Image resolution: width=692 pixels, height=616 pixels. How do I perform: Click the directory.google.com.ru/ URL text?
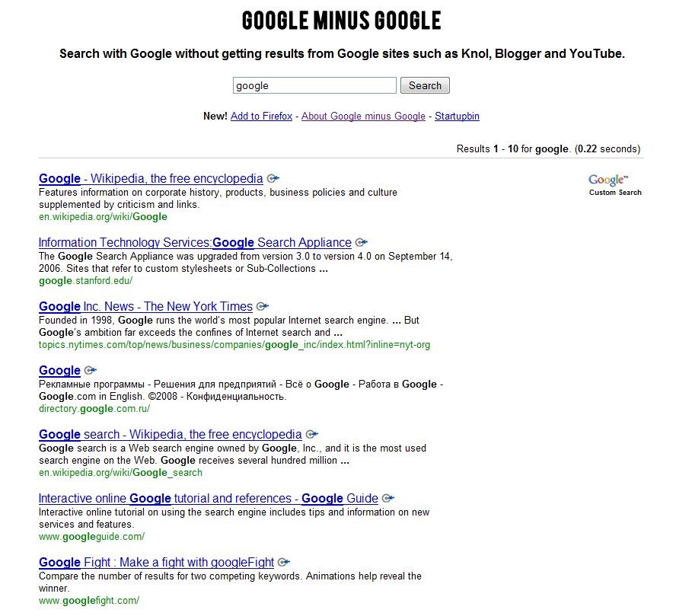[94, 409]
